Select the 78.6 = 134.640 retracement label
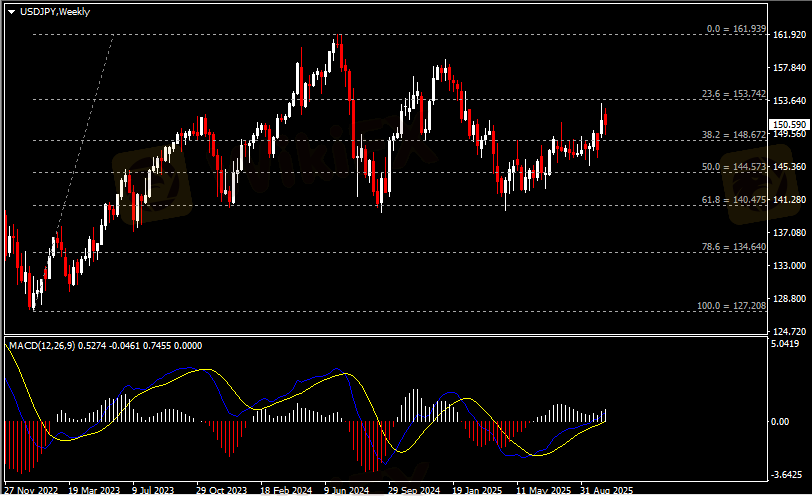812x496 pixels. click(735, 246)
